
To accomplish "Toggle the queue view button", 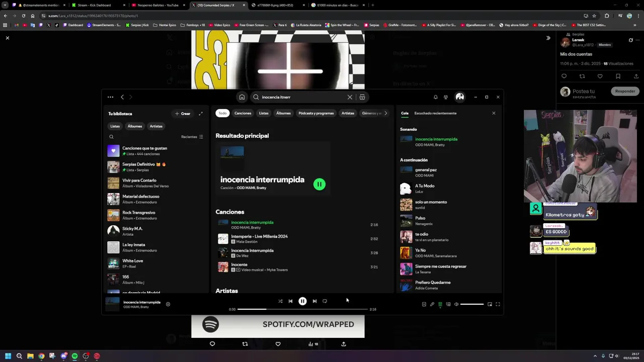I will 440,304.
